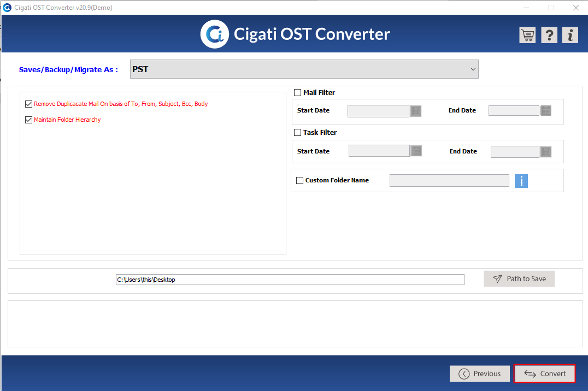Click the Task Filter End Date field
Screen dimensions: 588x391
(x=515, y=152)
